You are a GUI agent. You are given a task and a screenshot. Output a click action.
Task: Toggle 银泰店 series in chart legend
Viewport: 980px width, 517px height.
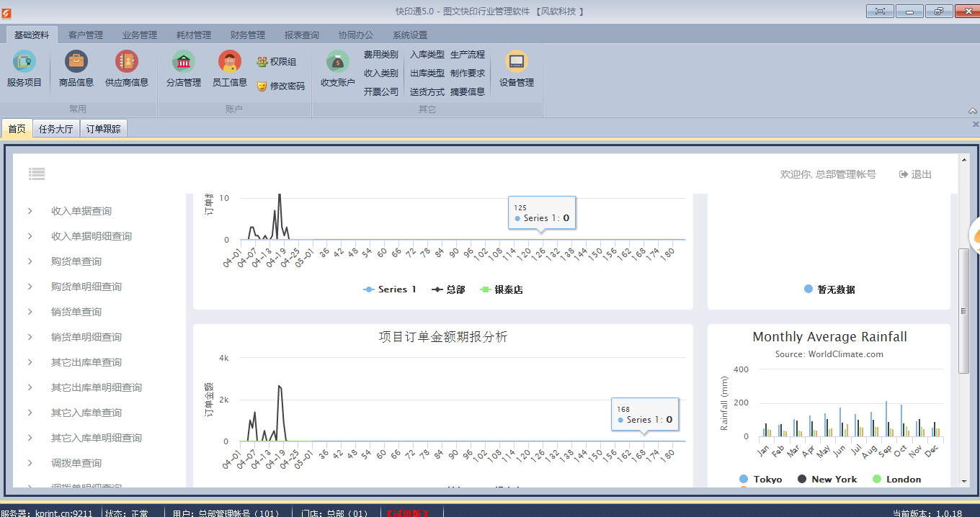[501, 289]
